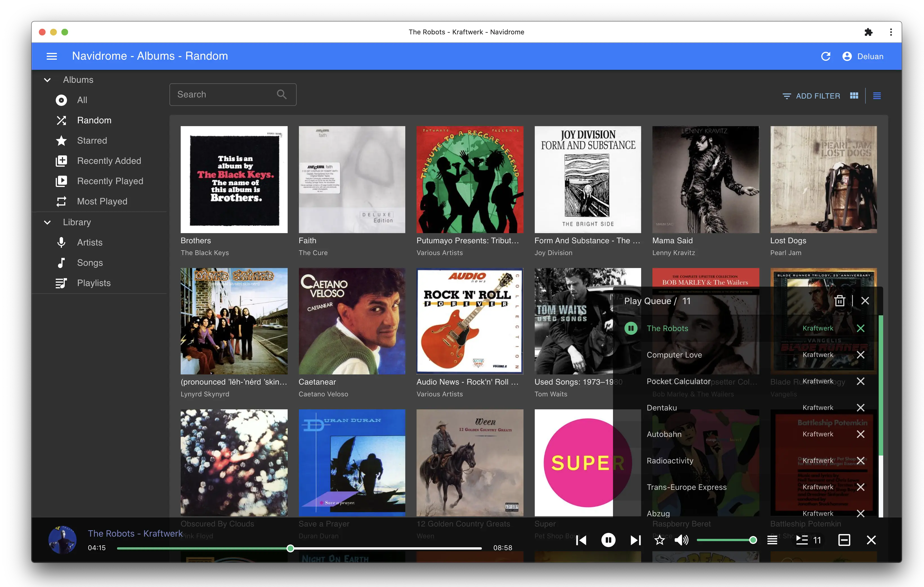Viewport: 924px width, 587px height.
Task: Open the Deluan user menu
Action: tap(863, 56)
